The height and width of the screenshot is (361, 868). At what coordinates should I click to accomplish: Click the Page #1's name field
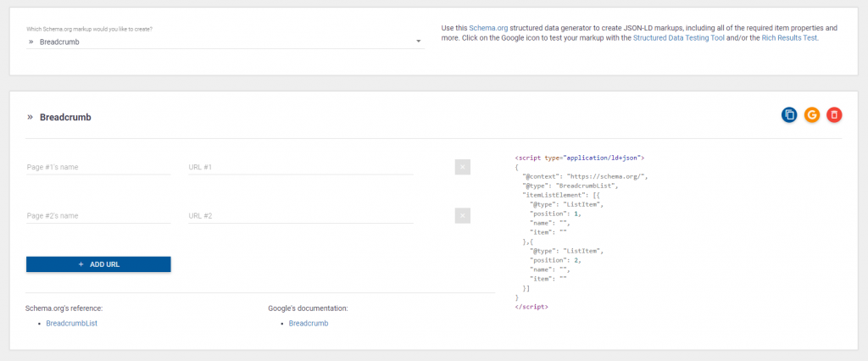pos(98,167)
